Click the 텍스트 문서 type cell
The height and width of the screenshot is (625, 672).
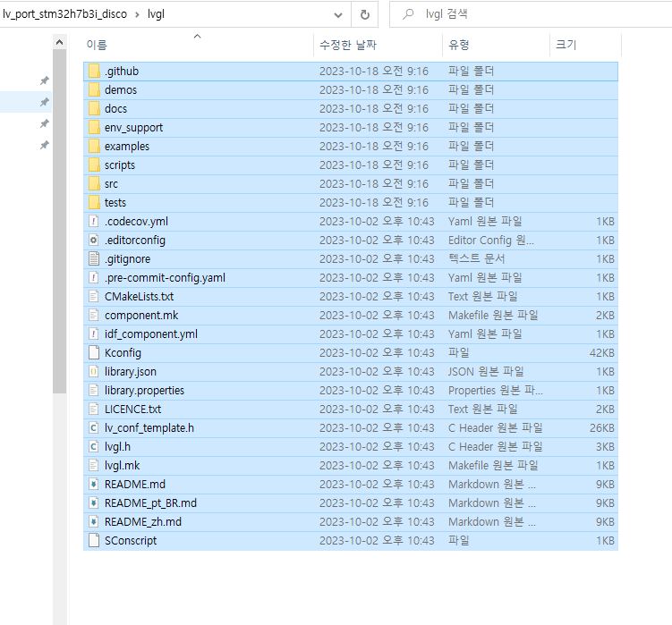pyautogui.click(x=477, y=258)
